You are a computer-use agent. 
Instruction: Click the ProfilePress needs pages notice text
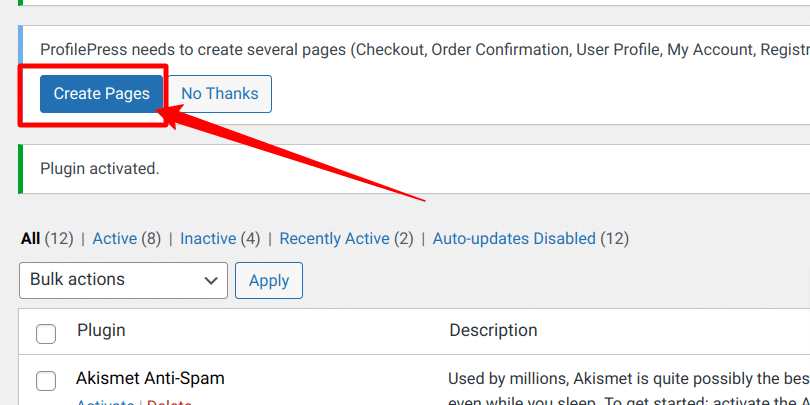tap(425, 50)
